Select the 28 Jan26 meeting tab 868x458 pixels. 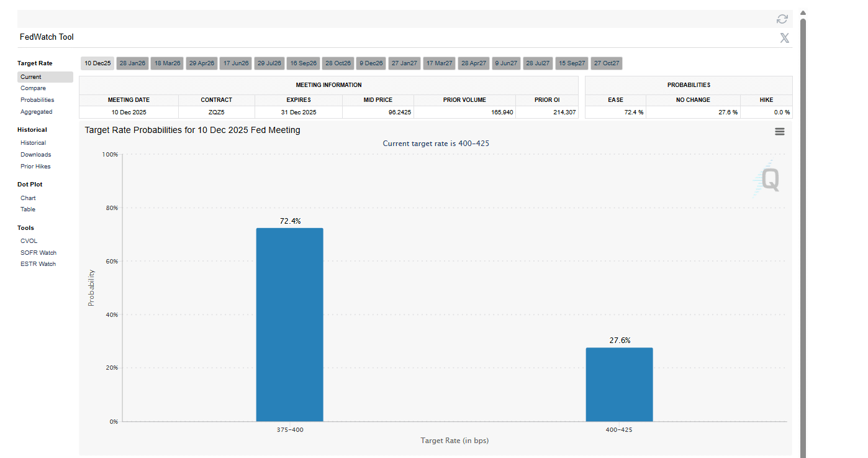pos(132,63)
